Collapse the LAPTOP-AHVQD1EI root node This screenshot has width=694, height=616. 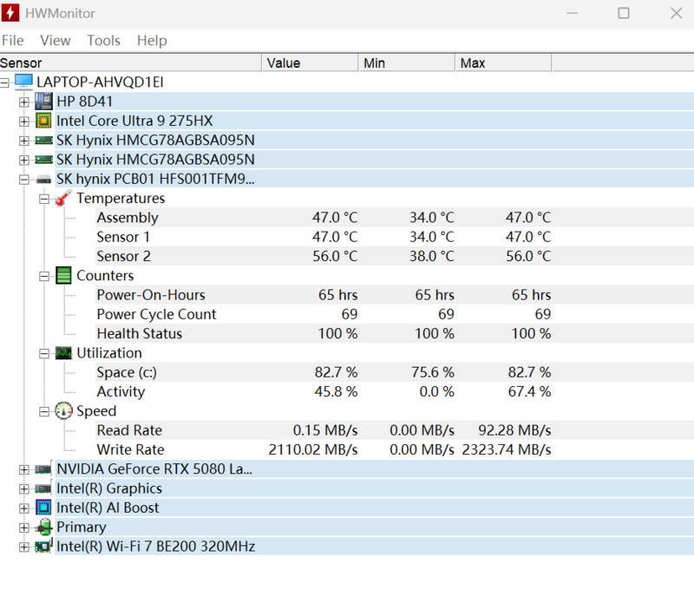point(5,82)
